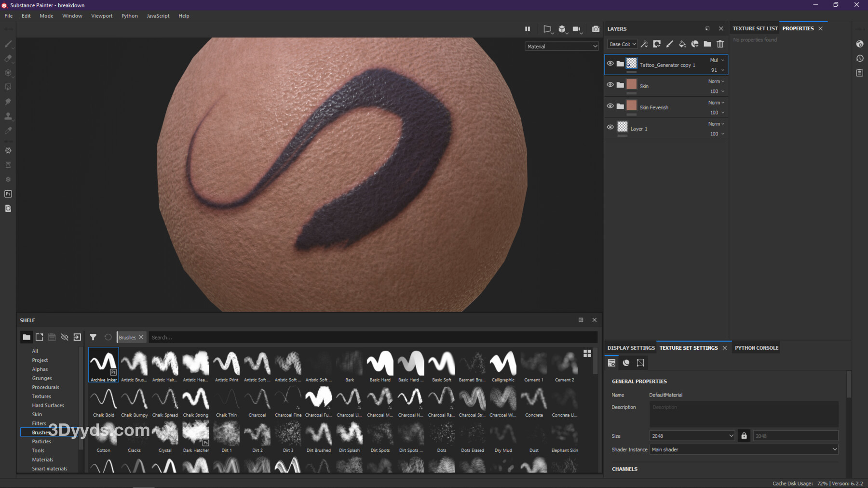Hide the Tattoo_Generator copy 1 layer
The height and width of the screenshot is (488, 868).
[610, 64]
